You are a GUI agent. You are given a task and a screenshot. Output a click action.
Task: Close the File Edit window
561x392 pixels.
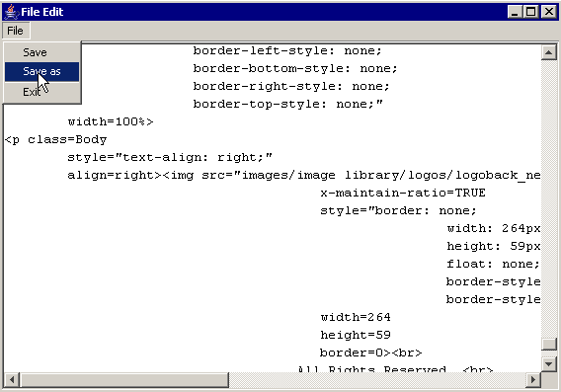(x=548, y=12)
